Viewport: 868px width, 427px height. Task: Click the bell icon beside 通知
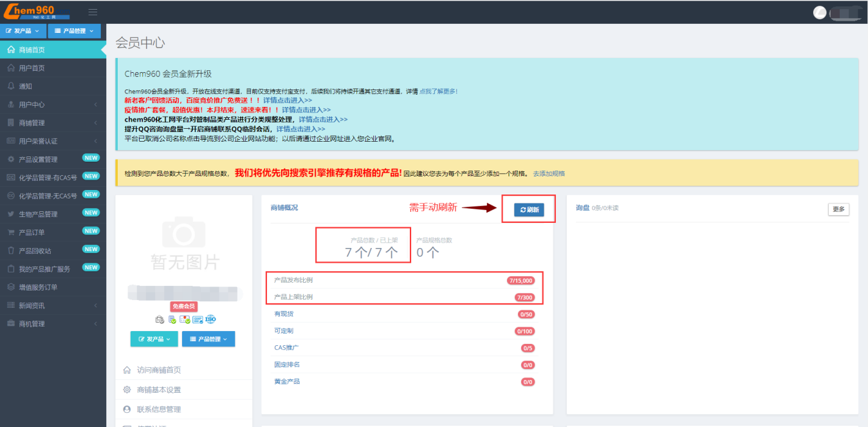[x=11, y=86]
